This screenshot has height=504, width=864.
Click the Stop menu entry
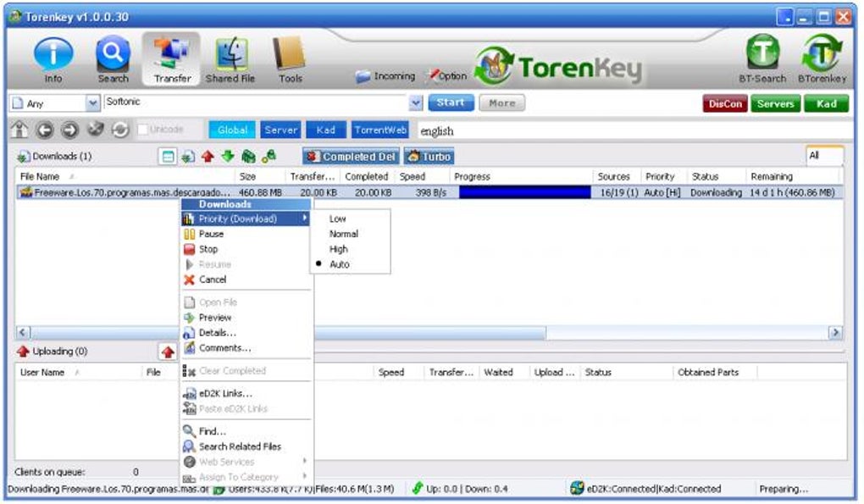pos(246,249)
